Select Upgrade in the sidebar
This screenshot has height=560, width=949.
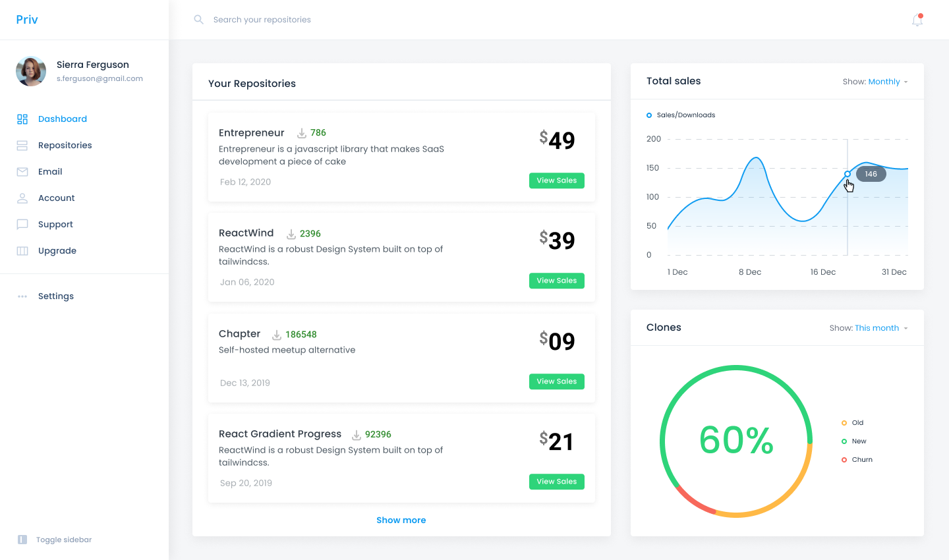coord(57,251)
